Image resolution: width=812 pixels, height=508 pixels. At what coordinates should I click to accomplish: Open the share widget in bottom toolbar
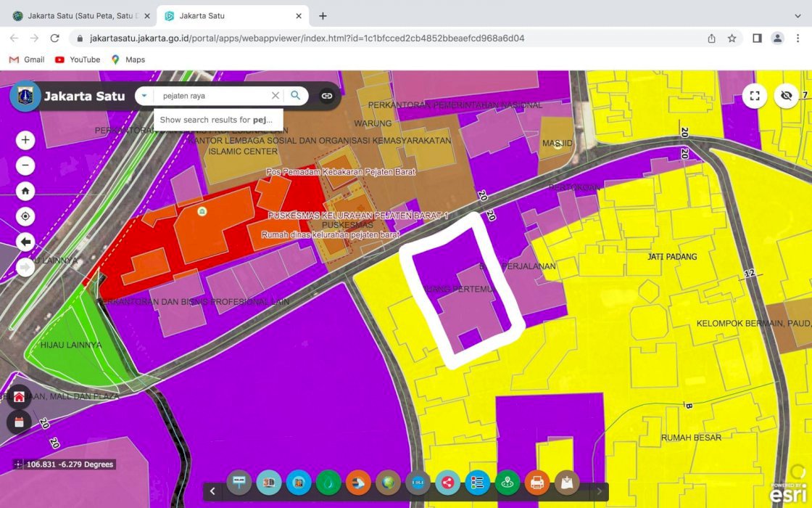pos(447,483)
